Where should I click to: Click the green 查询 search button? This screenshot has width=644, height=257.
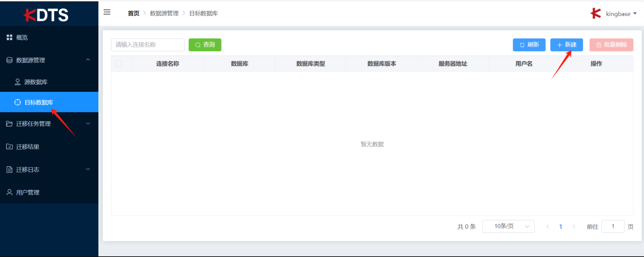pos(205,45)
